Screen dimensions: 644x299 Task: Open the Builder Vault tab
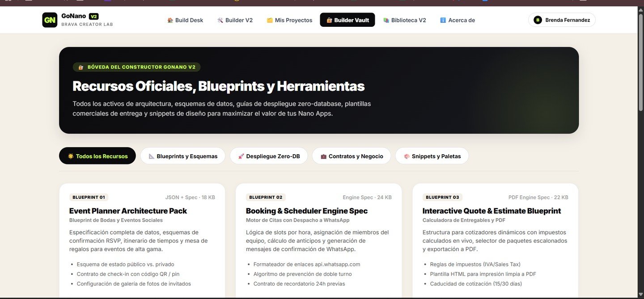(347, 20)
